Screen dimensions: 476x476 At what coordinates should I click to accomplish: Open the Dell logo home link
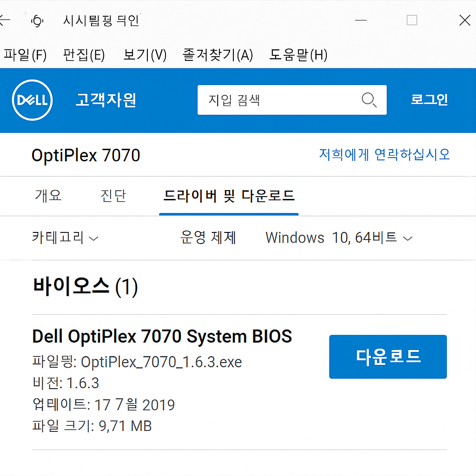(x=32, y=100)
